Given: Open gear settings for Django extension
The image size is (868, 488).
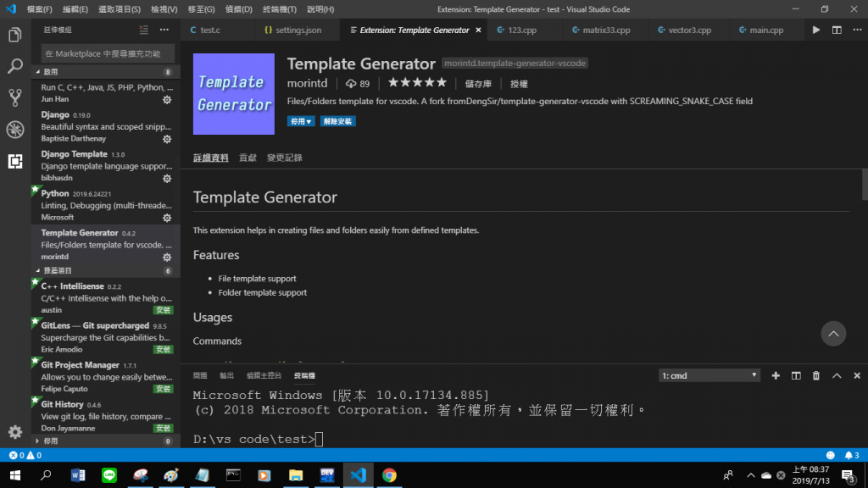Looking at the screenshot, I should pos(167,139).
